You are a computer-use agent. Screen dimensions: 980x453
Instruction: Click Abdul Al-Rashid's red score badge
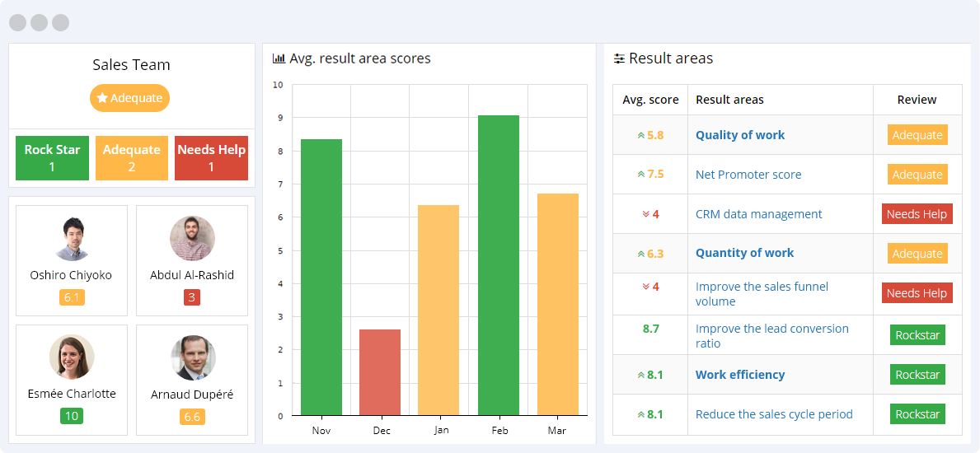click(x=192, y=297)
